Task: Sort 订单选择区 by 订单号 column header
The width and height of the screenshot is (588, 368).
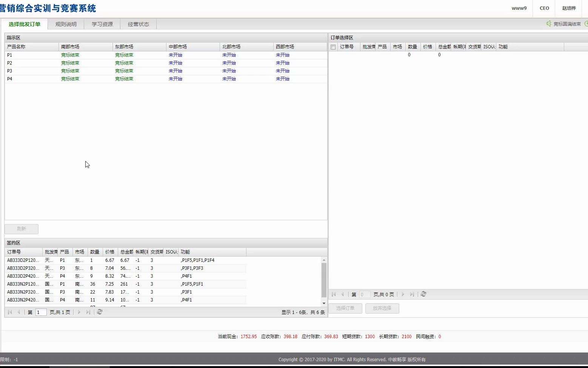Action: click(x=349, y=47)
